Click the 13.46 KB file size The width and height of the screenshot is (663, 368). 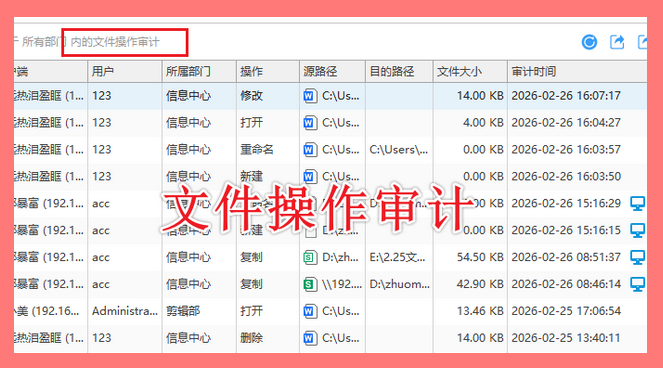[480, 311]
